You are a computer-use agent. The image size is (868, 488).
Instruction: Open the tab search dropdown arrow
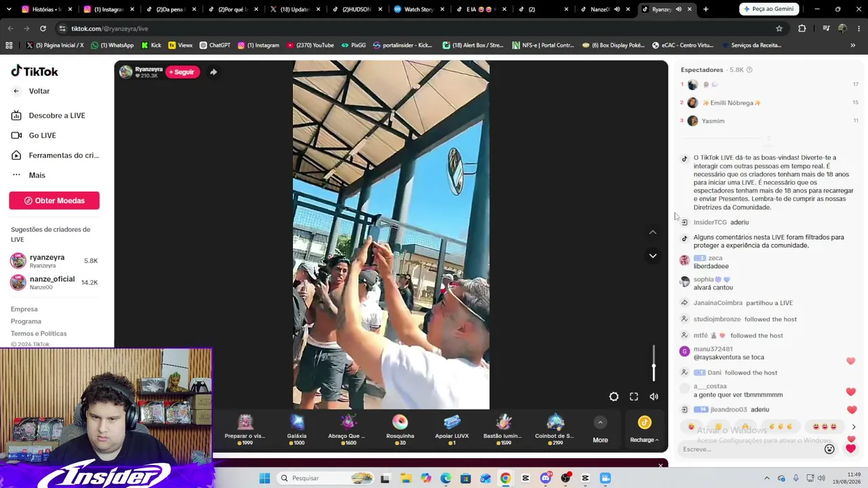8,9
